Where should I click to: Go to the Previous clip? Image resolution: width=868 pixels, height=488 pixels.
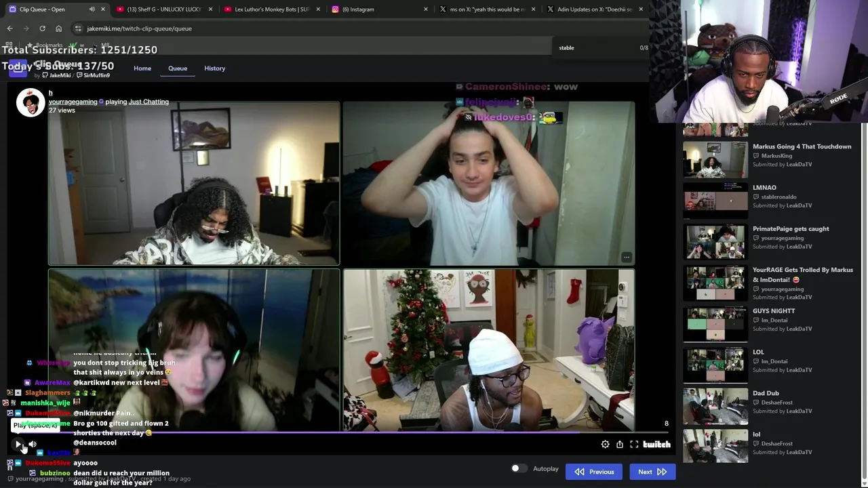[594, 472]
